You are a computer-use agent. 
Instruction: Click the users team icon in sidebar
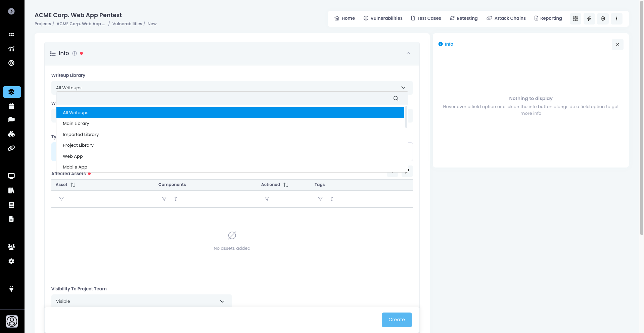pyautogui.click(x=11, y=247)
